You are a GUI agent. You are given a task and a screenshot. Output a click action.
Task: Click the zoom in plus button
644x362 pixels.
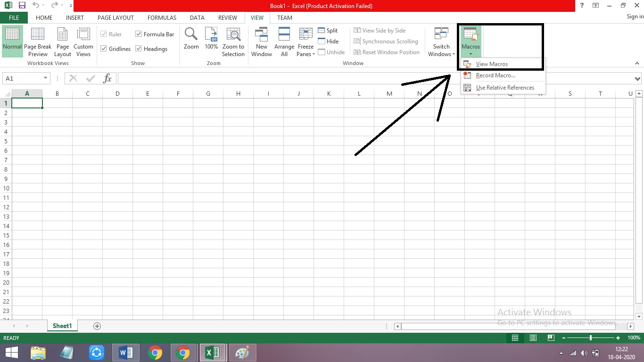point(618,338)
